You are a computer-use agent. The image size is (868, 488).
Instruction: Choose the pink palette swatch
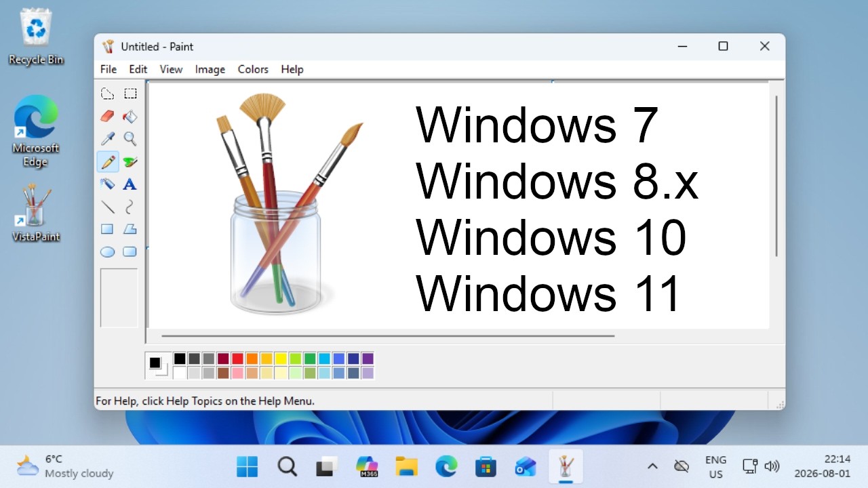coord(237,373)
